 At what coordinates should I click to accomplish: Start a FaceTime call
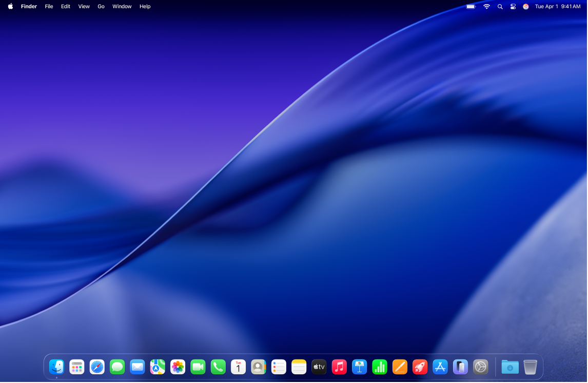(198, 367)
